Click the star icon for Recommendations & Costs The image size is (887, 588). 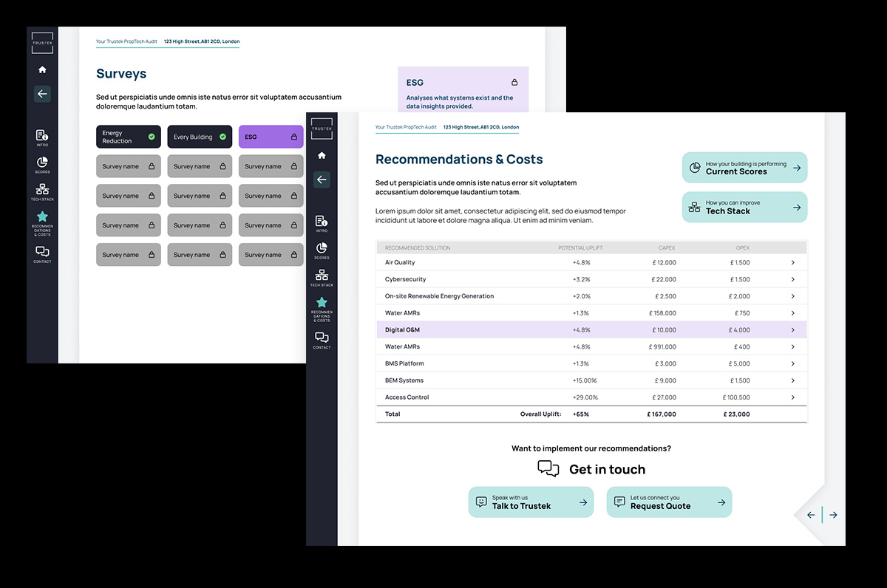tap(322, 303)
